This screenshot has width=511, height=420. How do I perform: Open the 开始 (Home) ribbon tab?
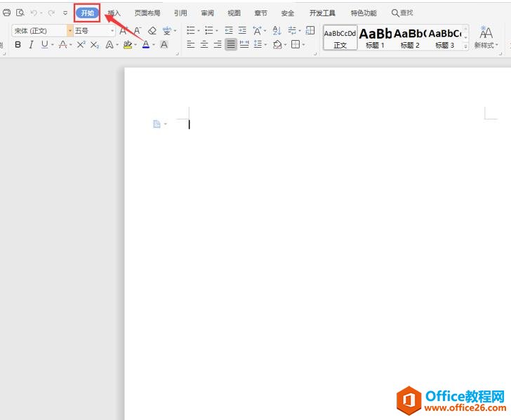pos(87,13)
